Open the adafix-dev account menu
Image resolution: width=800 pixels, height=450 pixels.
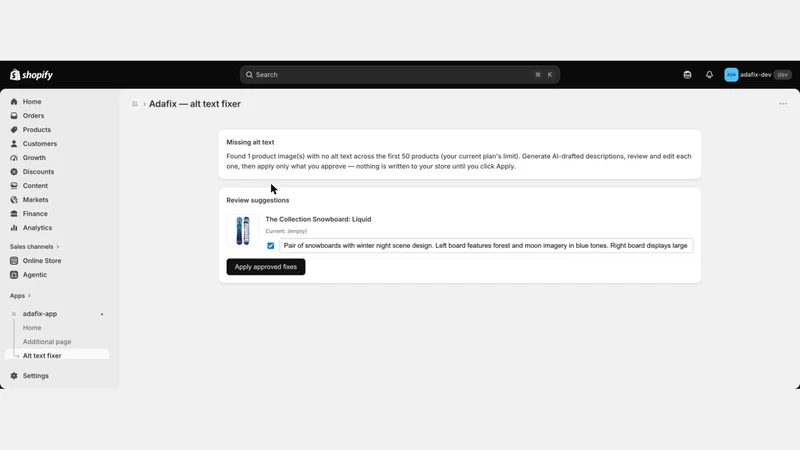pos(758,74)
